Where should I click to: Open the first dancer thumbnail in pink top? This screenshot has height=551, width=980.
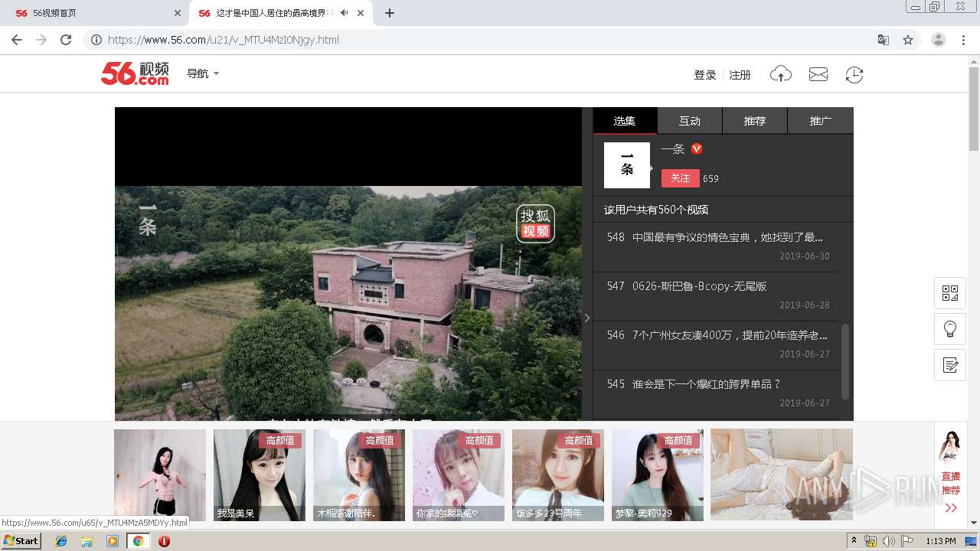160,475
